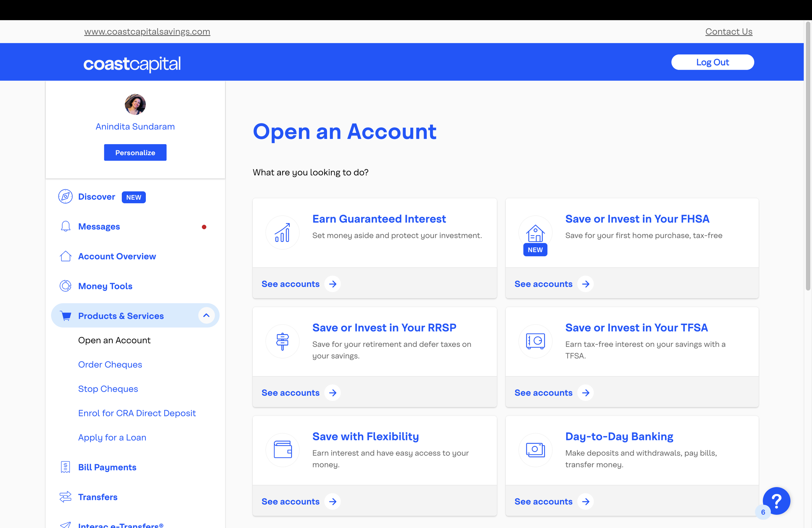The image size is (812, 528).
Task: Click See accounts under the FHSA card
Action: pos(543,284)
